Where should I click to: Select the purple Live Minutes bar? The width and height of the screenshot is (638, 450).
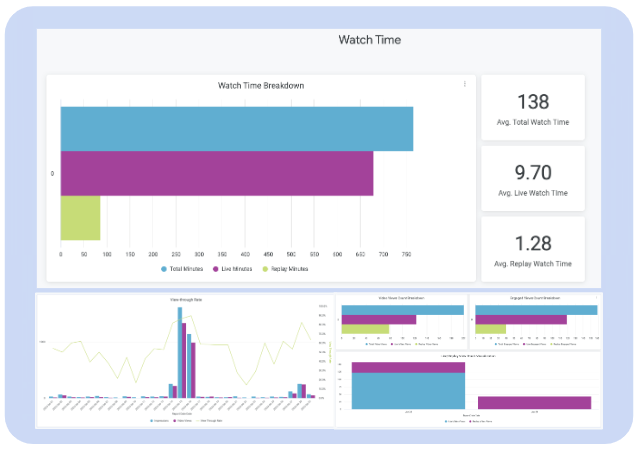216,173
